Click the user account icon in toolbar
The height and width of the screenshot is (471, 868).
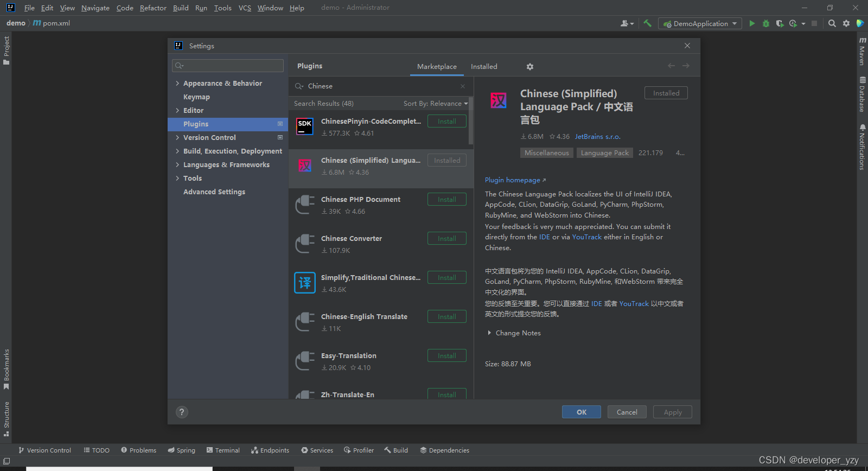[627, 23]
